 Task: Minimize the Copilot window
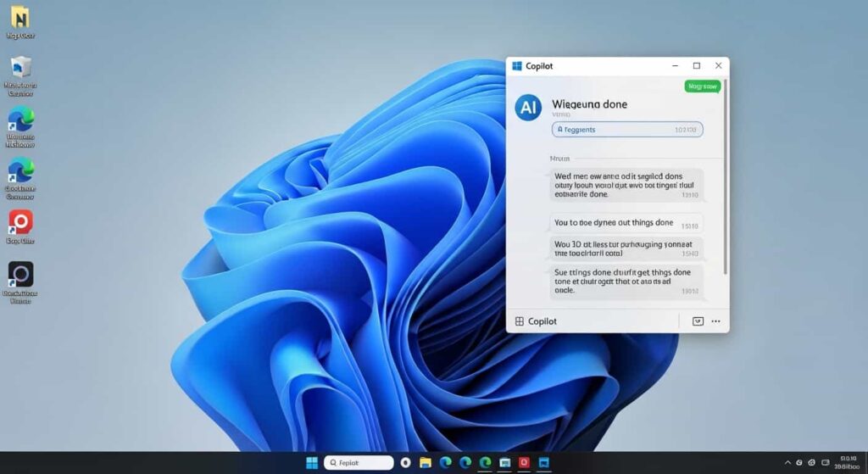pos(675,65)
